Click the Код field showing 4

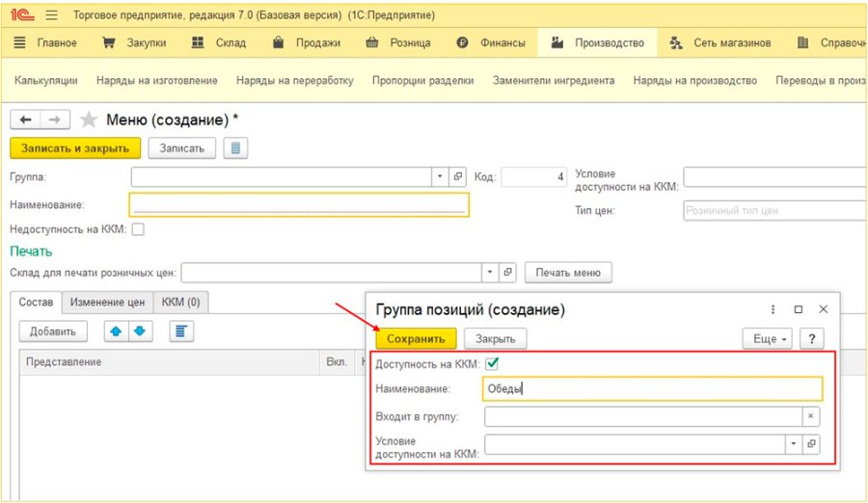pyautogui.click(x=534, y=177)
